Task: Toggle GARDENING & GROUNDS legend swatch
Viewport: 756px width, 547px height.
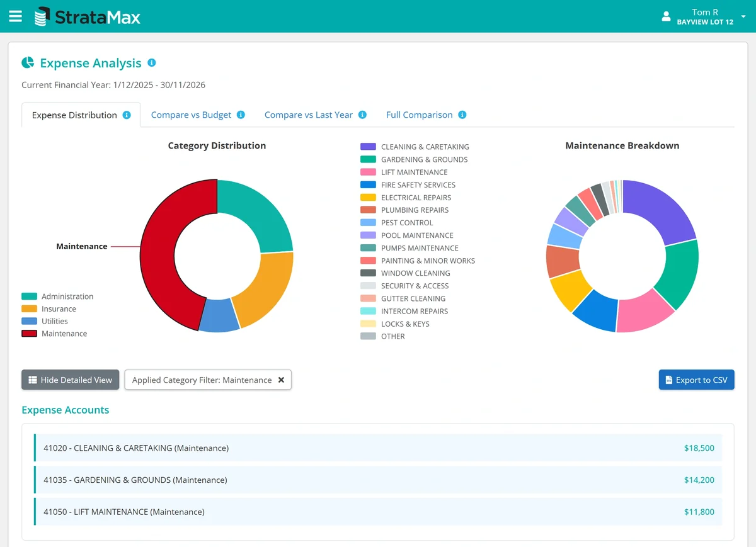Action: click(x=369, y=159)
